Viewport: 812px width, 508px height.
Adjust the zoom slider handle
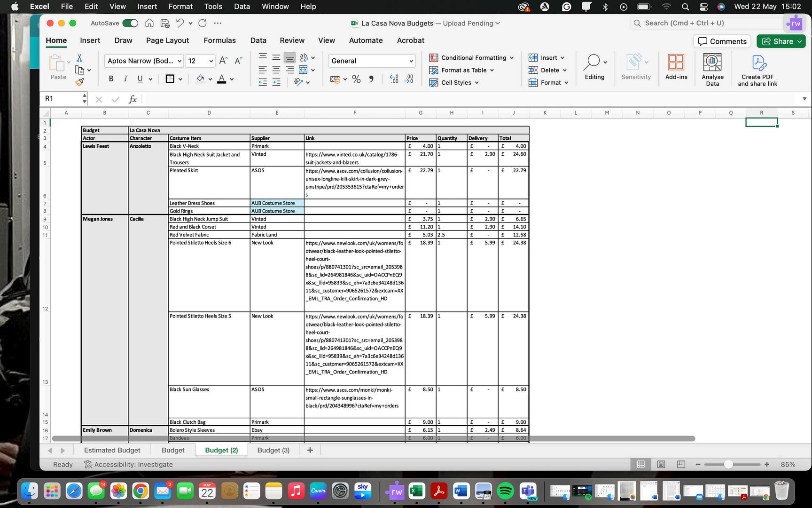coord(728,464)
